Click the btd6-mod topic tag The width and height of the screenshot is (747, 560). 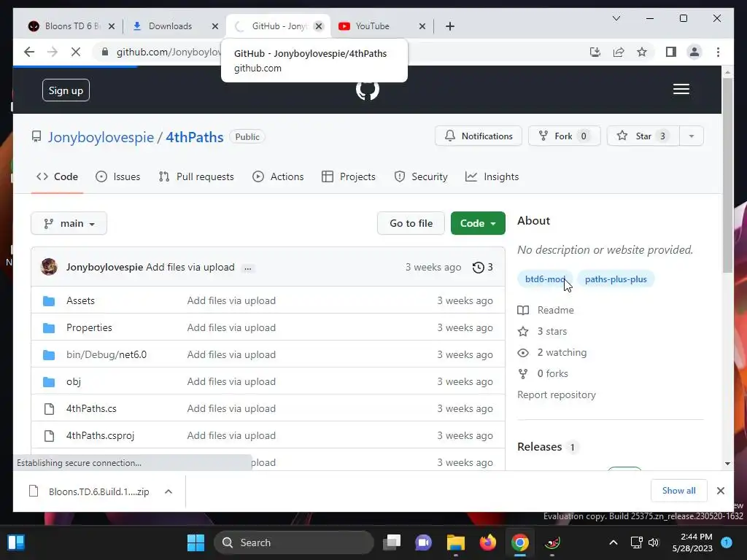pos(545,279)
